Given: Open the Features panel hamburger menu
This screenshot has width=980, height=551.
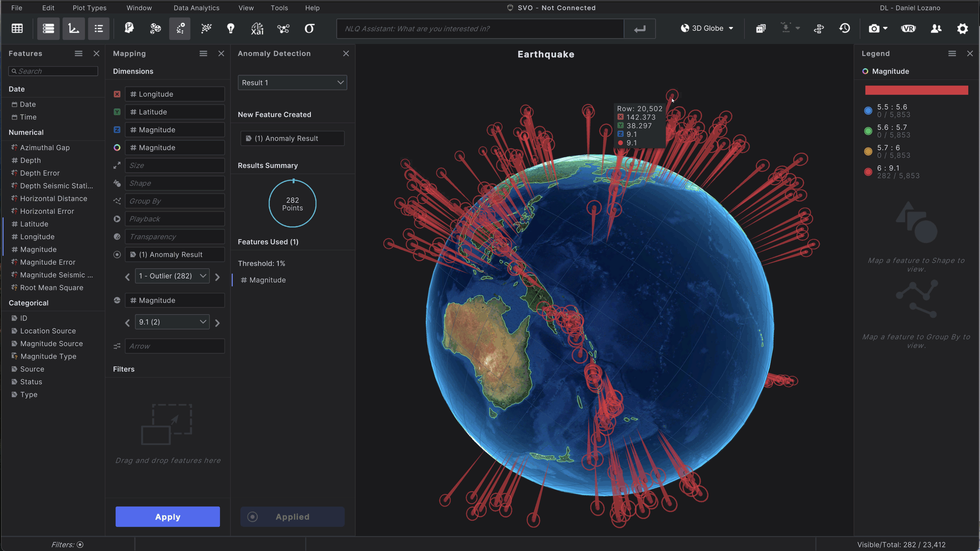Looking at the screenshot, I should [x=78, y=54].
